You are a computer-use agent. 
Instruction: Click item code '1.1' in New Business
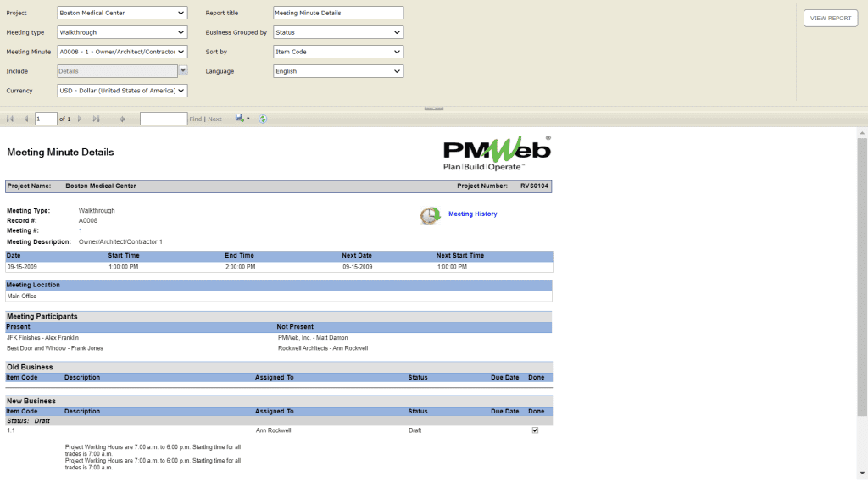click(x=11, y=430)
